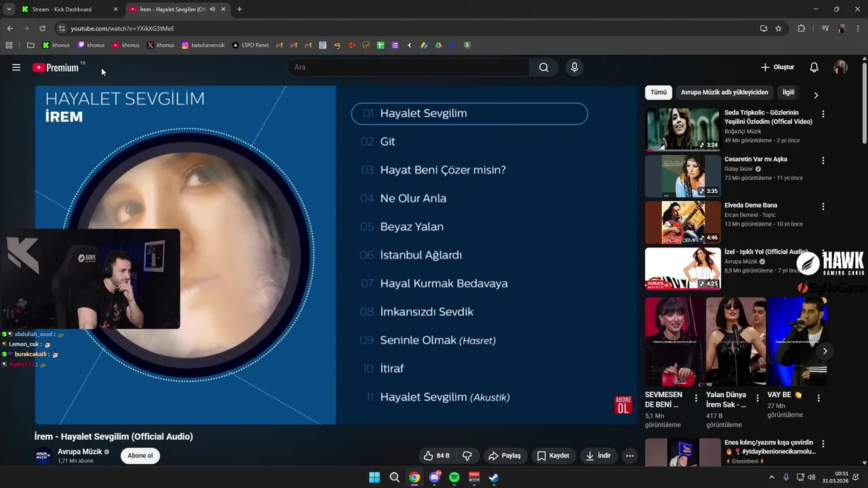The width and height of the screenshot is (868, 488).
Task: Show hidden system tray icons chevron
Action: coord(772,477)
